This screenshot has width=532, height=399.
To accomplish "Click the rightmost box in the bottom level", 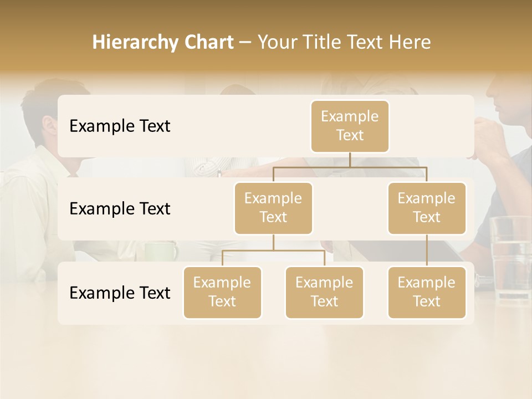I will (x=427, y=292).
